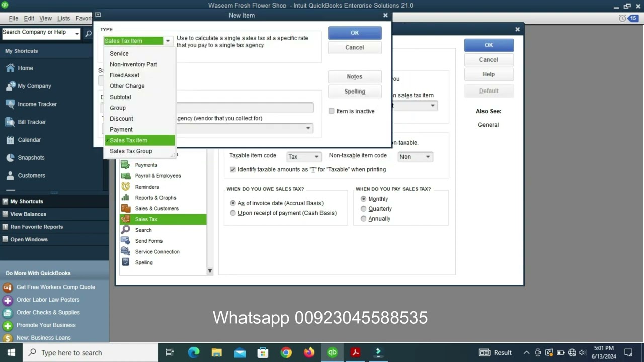The width and height of the screenshot is (644, 362).
Task: Toggle Identify taxable amounts as T checkbox
Action: click(x=233, y=170)
